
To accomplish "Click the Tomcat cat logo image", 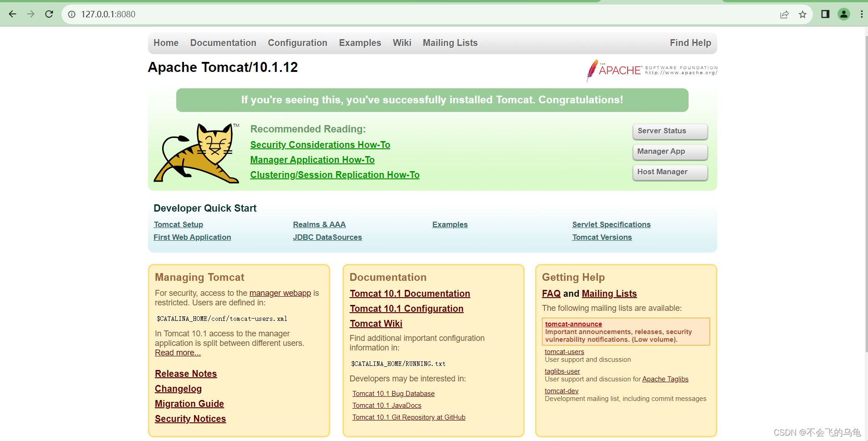I will (x=197, y=153).
